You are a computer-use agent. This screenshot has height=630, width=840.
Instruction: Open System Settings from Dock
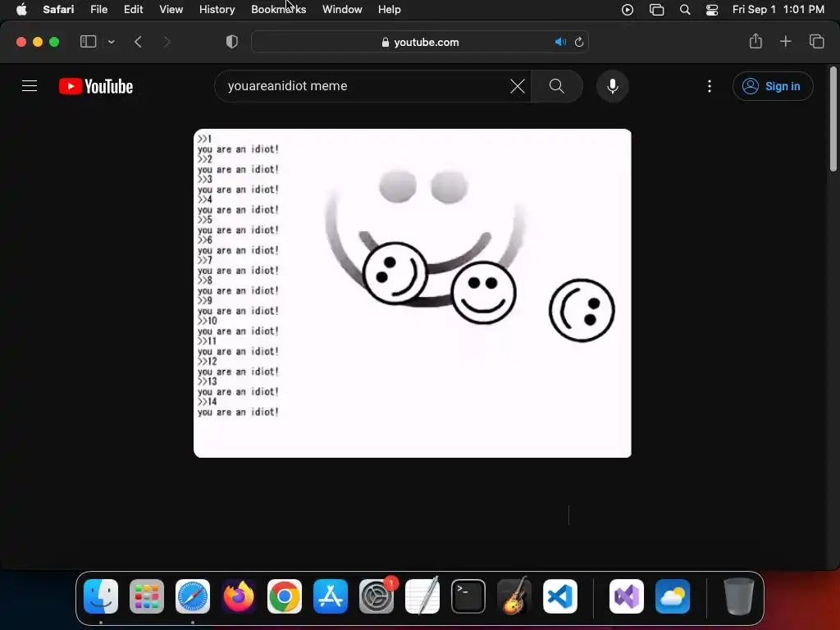[376, 596]
